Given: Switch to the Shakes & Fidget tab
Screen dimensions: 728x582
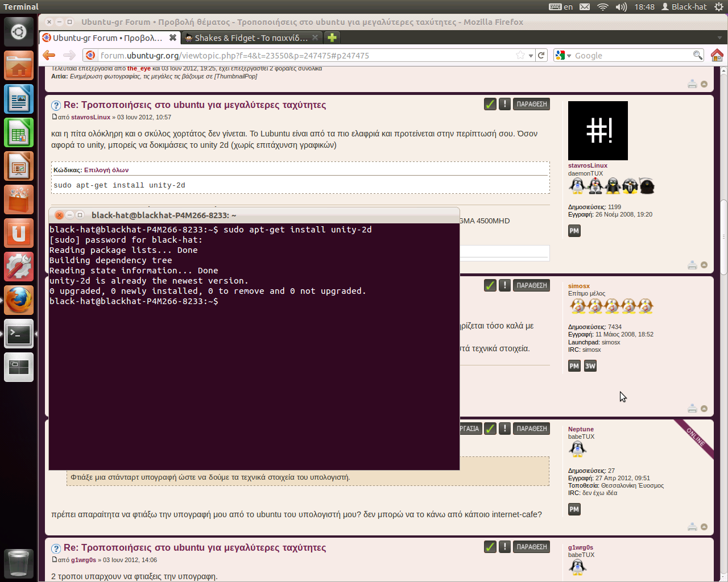Looking at the screenshot, I should click(250, 38).
